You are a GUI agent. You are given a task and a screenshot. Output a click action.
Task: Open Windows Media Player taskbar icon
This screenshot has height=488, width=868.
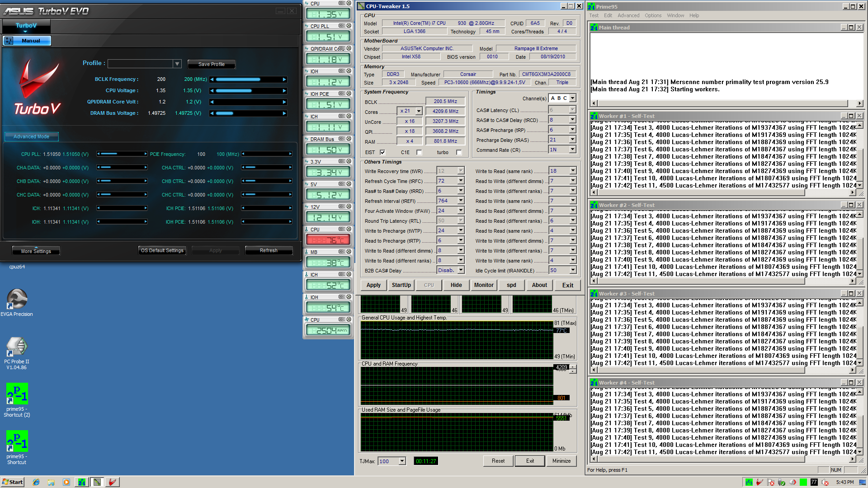point(66,482)
